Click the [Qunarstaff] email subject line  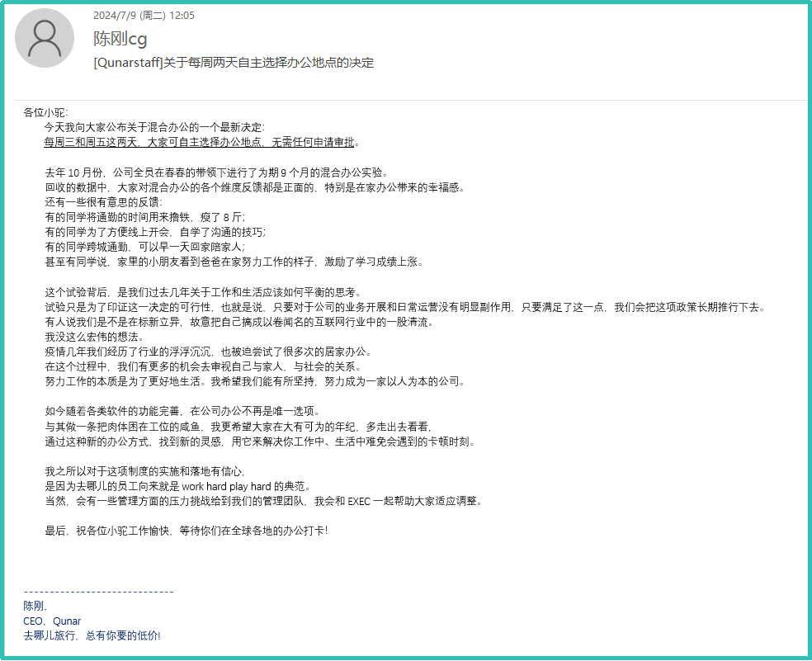234,63
